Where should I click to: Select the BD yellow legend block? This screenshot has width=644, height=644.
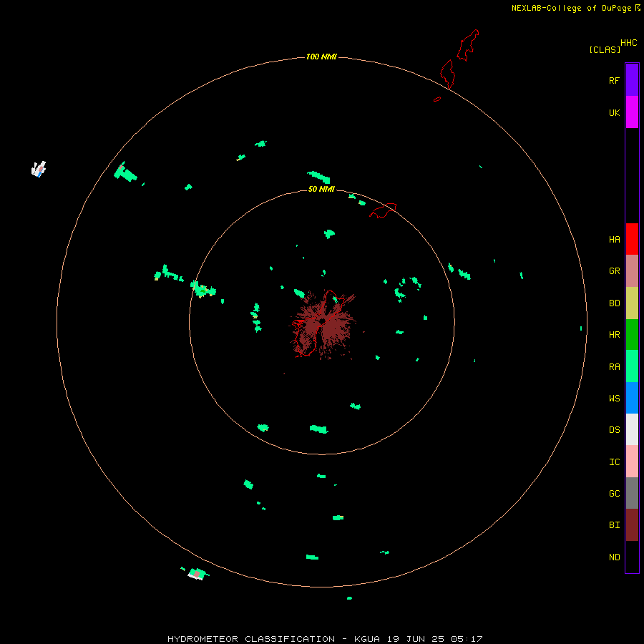click(x=632, y=303)
